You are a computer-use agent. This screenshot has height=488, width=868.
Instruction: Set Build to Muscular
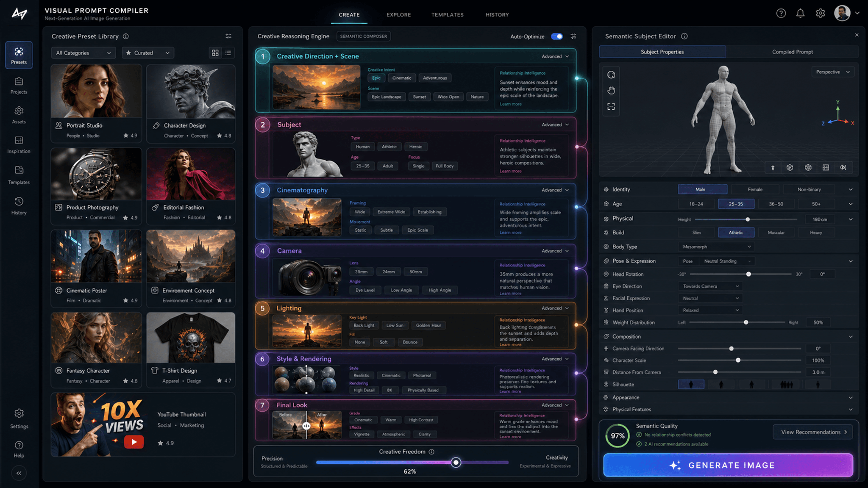tap(776, 233)
